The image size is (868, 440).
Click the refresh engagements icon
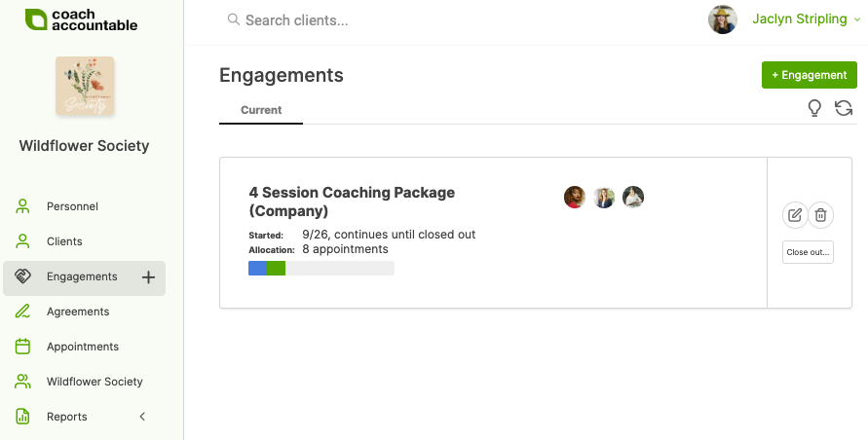point(844,109)
